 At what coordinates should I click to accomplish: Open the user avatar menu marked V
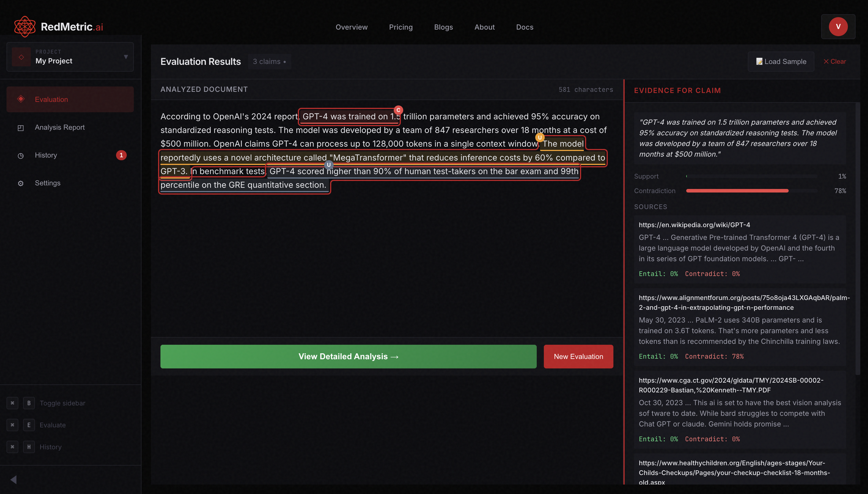838,26
